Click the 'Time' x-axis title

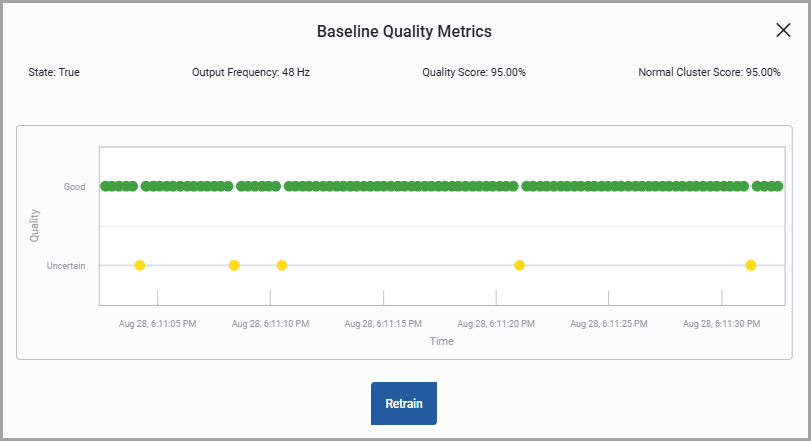tap(441, 341)
